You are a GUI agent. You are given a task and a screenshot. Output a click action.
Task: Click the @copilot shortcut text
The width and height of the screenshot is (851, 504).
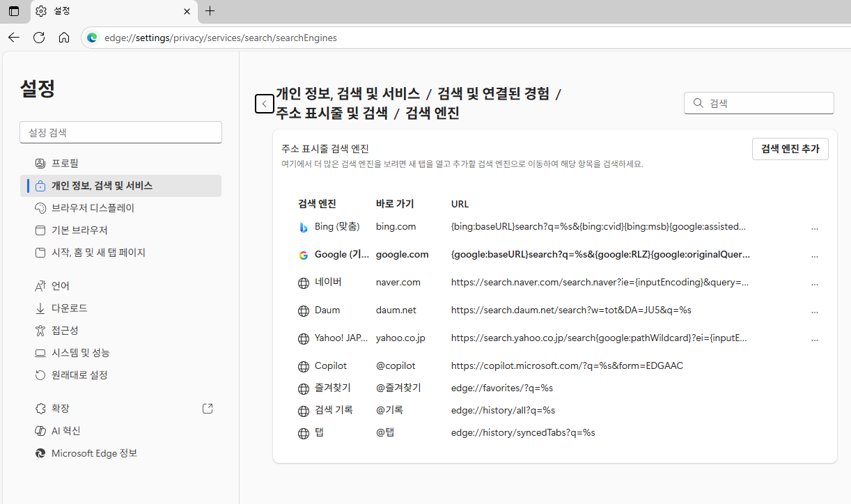point(396,365)
